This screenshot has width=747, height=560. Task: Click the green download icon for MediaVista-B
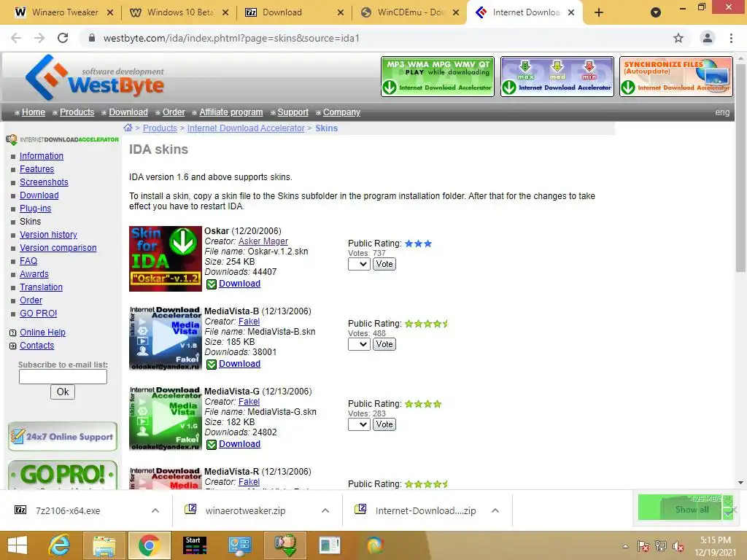[x=211, y=365]
